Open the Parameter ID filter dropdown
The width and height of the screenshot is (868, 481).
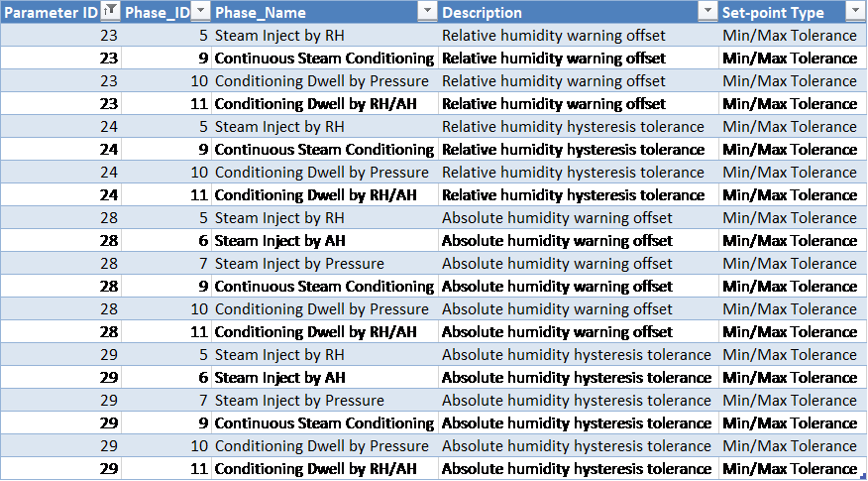(110, 12)
